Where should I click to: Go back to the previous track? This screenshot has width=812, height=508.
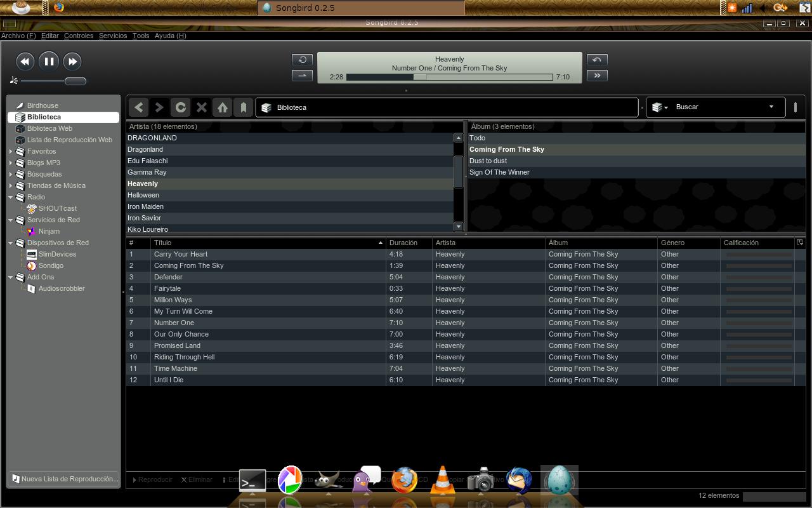click(x=25, y=62)
